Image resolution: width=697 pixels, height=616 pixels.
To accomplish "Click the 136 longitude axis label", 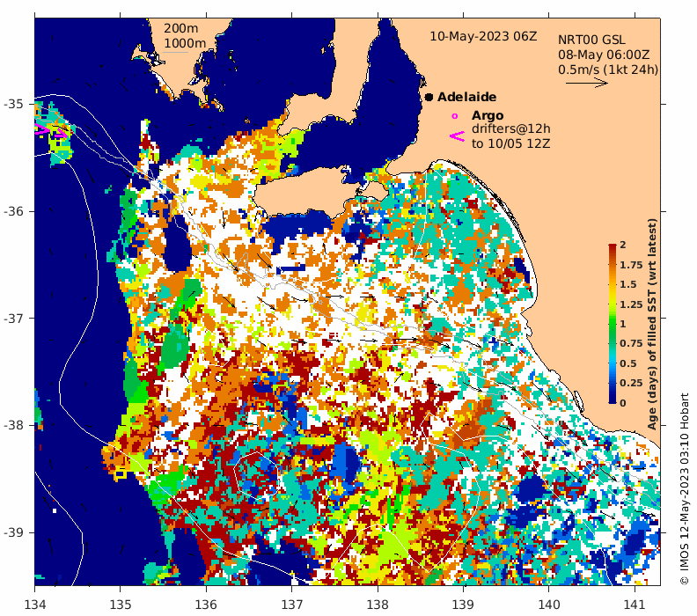I will (206, 605).
